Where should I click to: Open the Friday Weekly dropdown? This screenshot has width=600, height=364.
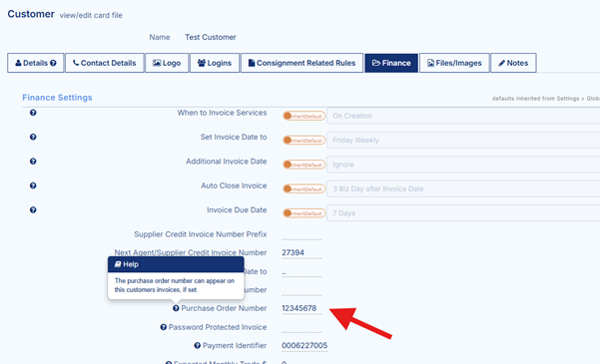[x=463, y=141]
